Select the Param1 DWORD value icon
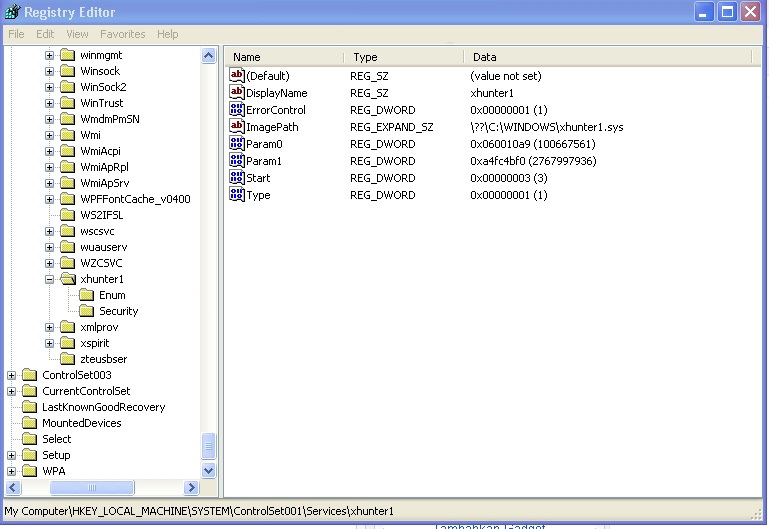 237,160
